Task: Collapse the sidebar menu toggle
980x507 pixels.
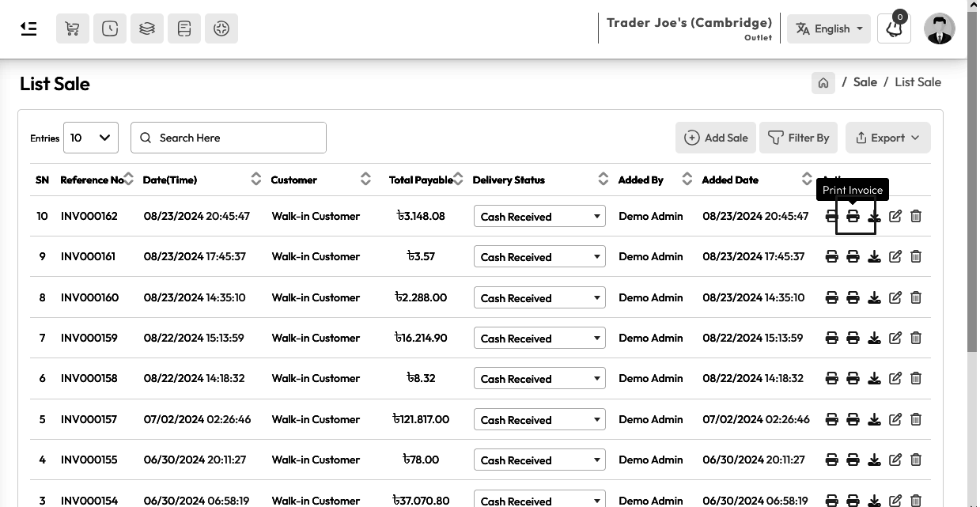Action: (28, 28)
